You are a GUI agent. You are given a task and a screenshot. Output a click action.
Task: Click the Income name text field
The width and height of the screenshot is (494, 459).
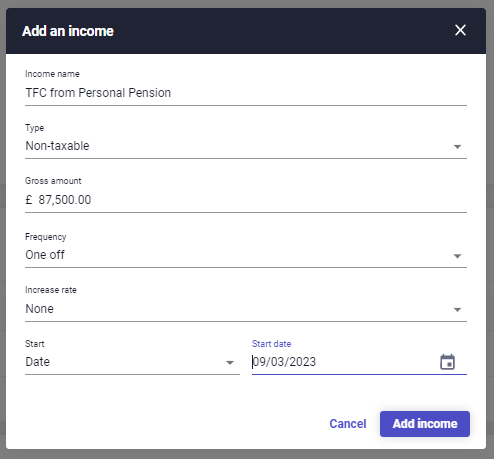pos(246,93)
